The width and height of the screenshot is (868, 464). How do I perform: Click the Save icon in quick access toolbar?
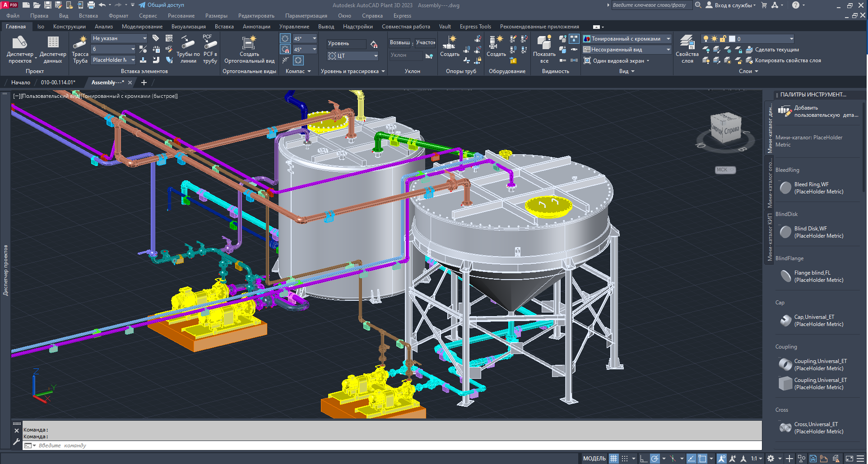point(48,5)
